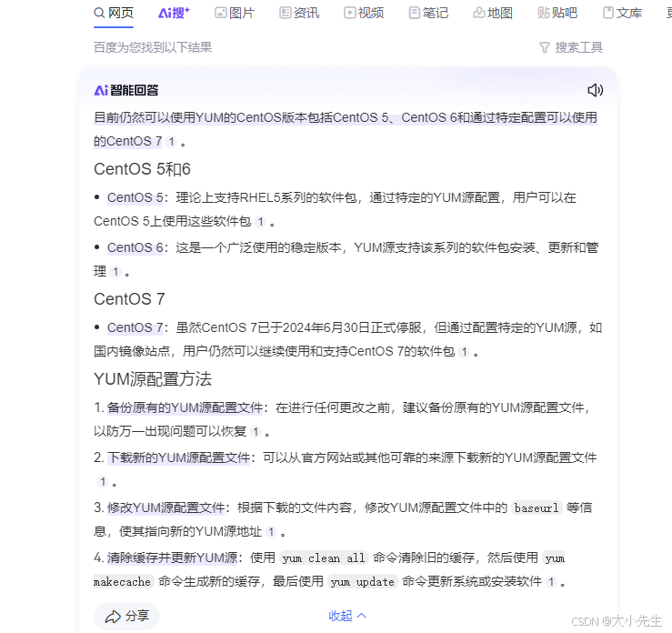Open the Ai搜 tab

174,14
